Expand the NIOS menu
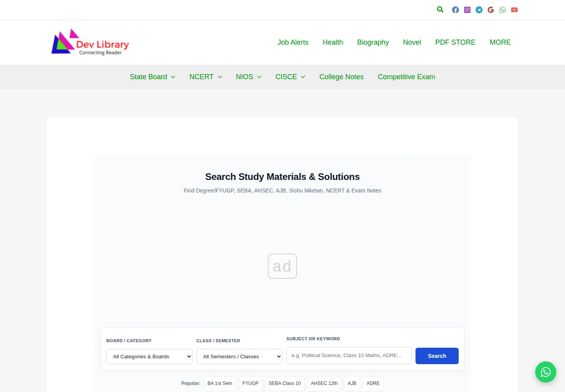The height and width of the screenshot is (392, 565). (x=248, y=77)
